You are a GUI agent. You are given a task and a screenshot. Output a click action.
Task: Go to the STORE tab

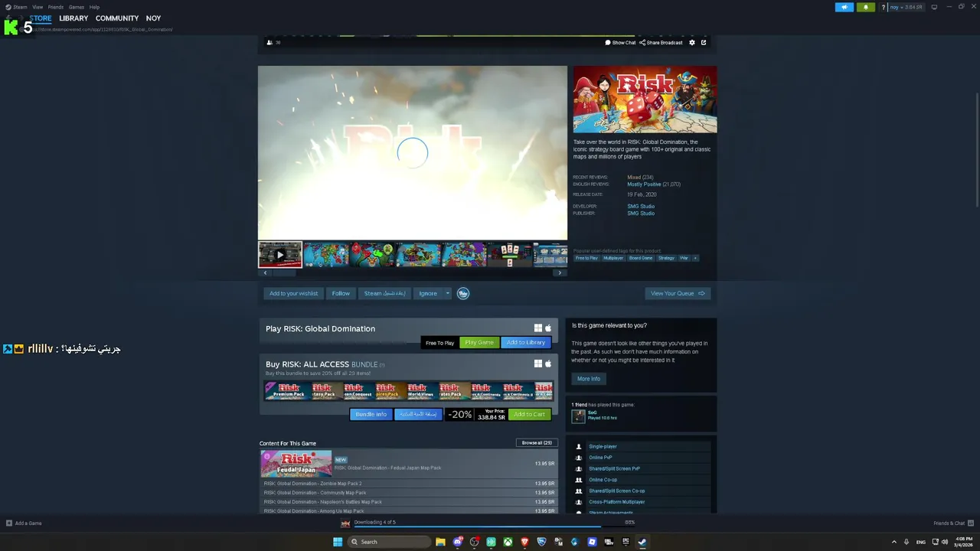pos(41,18)
